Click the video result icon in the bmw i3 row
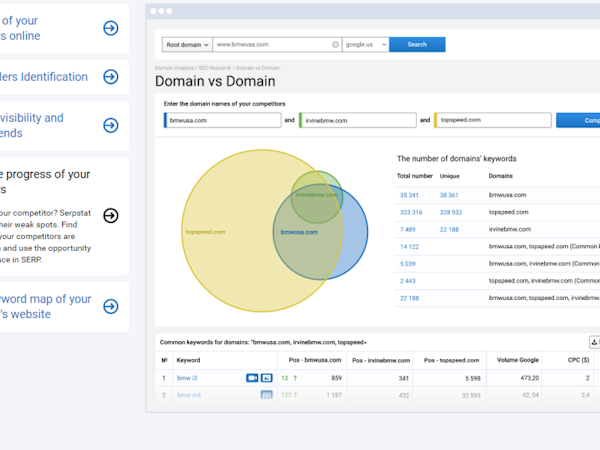This screenshot has height=450, width=600. [252, 378]
